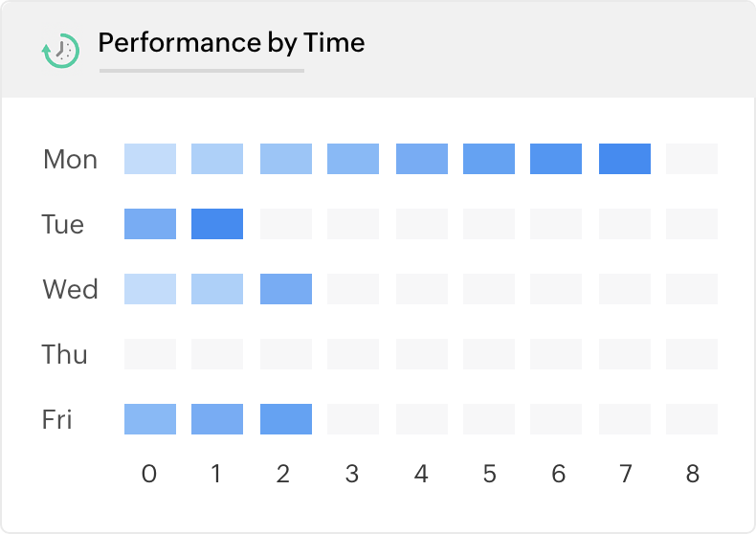
Task: Select Tuesday hour 0 heatmap cell
Action: (x=150, y=224)
